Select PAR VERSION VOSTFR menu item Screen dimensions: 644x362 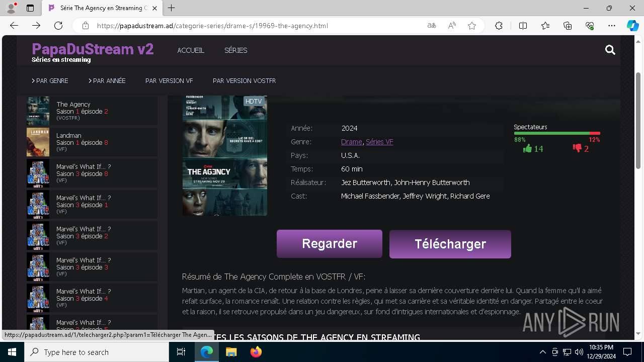[x=244, y=80]
